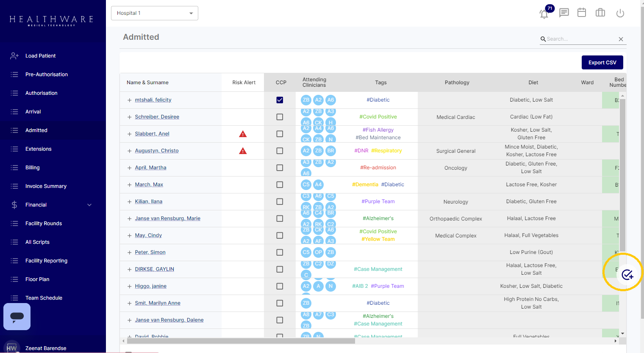Uncheck CCP checkbox for mtshali, felicity
644x353 pixels.
(280, 100)
